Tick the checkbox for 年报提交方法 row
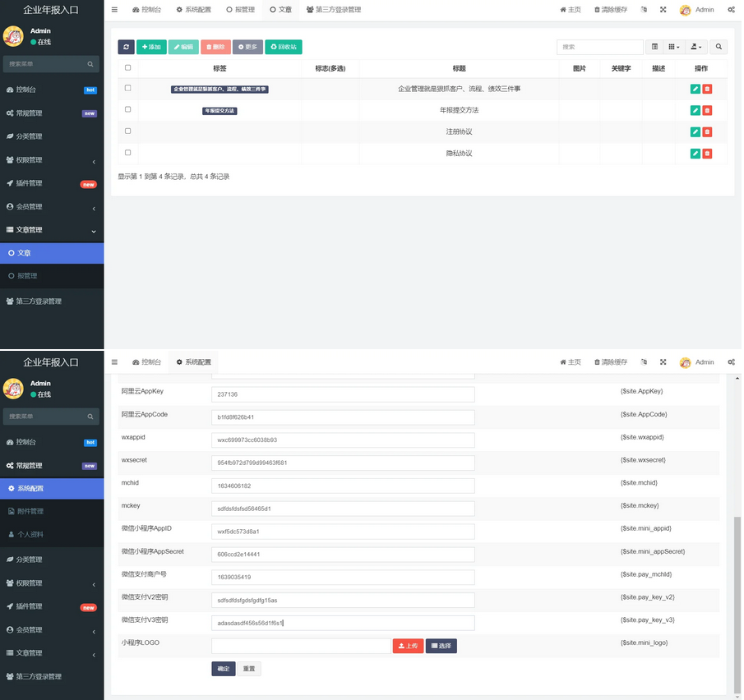This screenshot has width=744, height=700. pyautogui.click(x=127, y=109)
